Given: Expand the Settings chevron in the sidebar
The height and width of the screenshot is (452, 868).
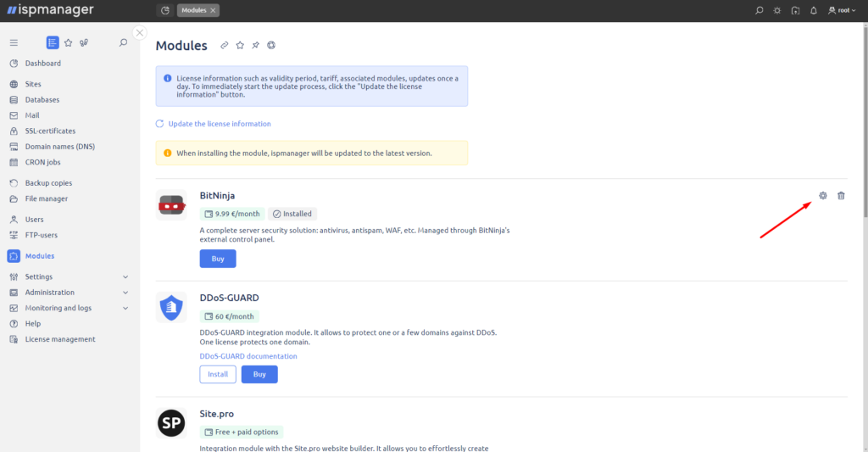Looking at the screenshot, I should 125,277.
